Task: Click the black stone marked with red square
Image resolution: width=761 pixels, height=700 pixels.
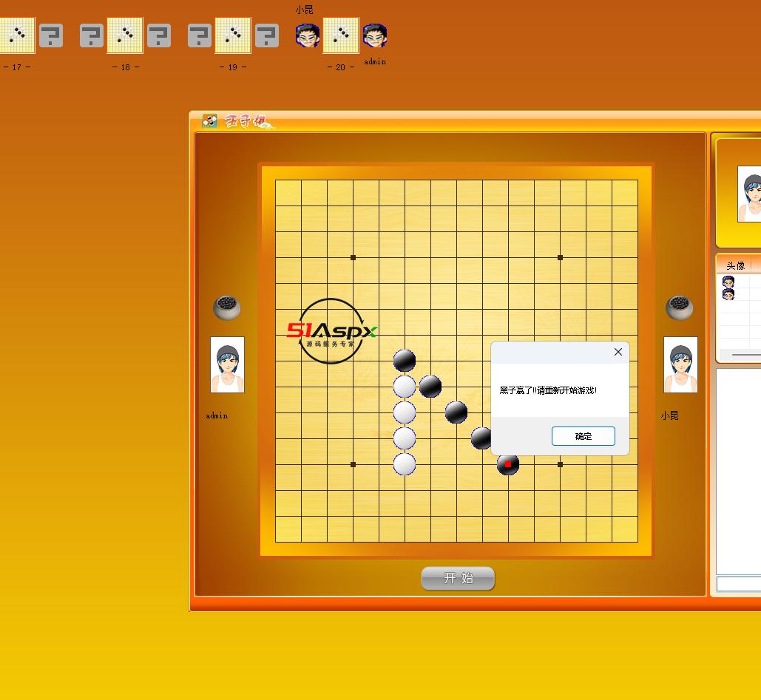Action: click(507, 464)
